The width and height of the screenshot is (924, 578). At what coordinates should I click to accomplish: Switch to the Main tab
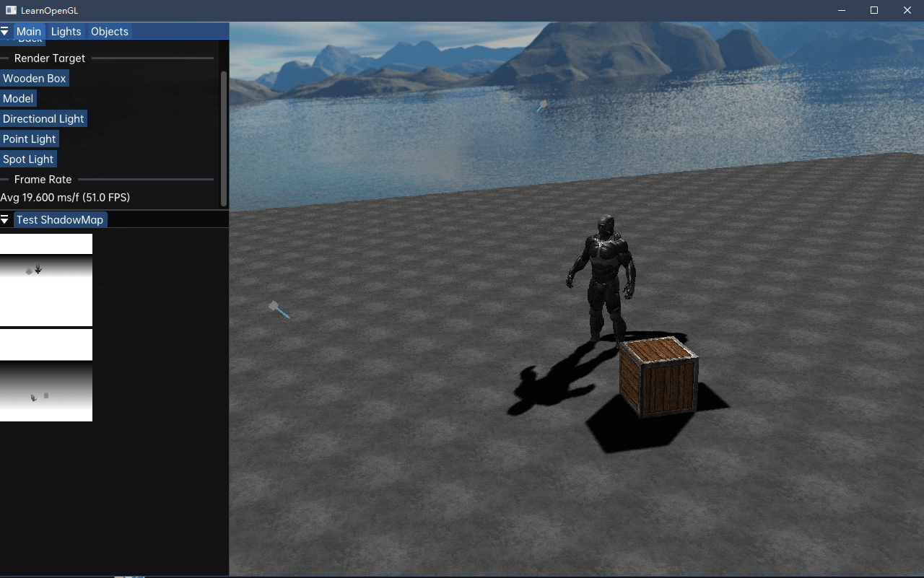pos(29,32)
